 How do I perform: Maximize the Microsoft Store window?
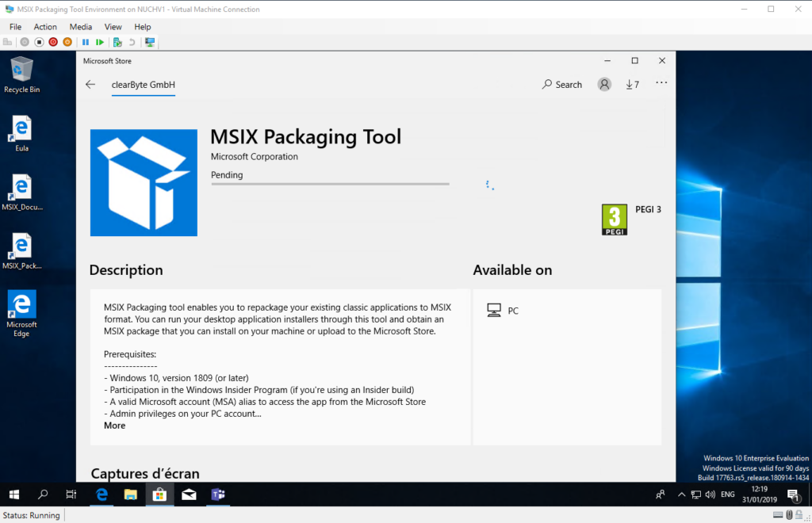tap(635, 60)
